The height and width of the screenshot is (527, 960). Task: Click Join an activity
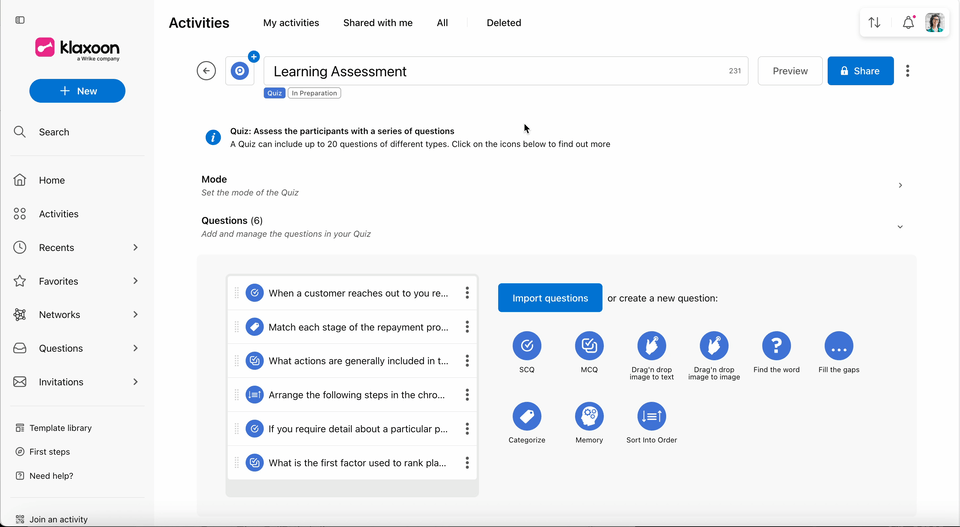[52, 519]
